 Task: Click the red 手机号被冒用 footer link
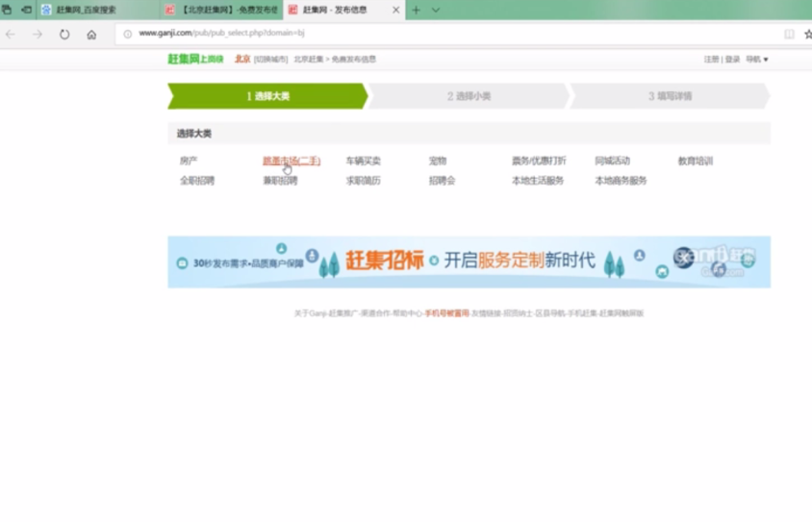pyautogui.click(x=447, y=313)
